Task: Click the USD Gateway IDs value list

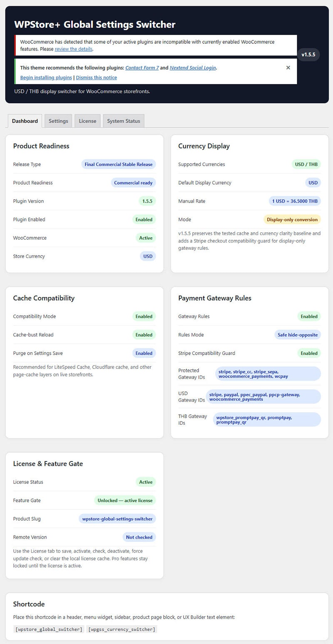Action: (x=263, y=396)
